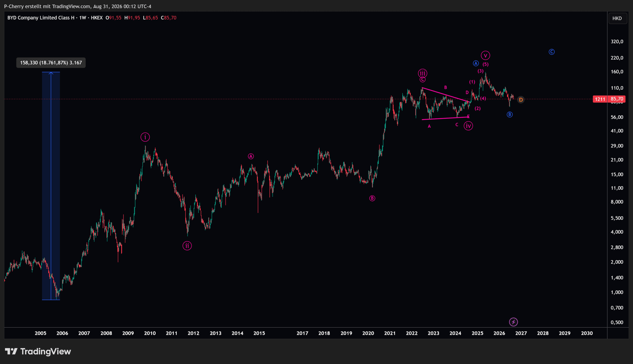Click the close value C85,70
The image size is (633, 364).
(x=169, y=18)
